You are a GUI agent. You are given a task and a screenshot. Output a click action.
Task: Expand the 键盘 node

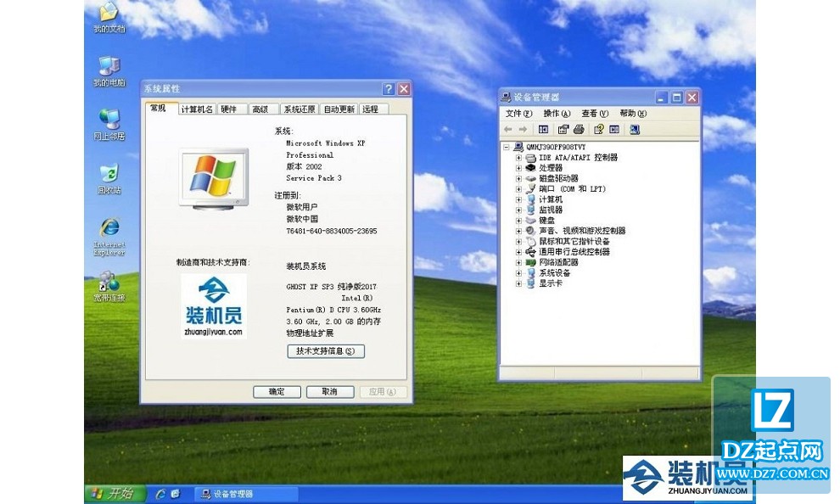click(x=518, y=220)
